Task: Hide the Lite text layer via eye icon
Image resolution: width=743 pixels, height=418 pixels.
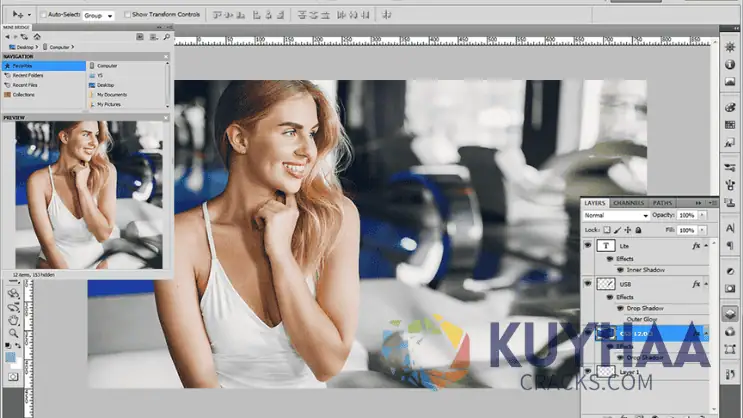Action: pos(588,245)
